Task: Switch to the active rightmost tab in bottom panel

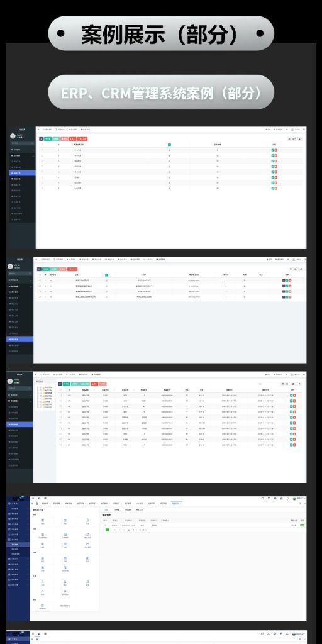Action: [x=176, y=503]
